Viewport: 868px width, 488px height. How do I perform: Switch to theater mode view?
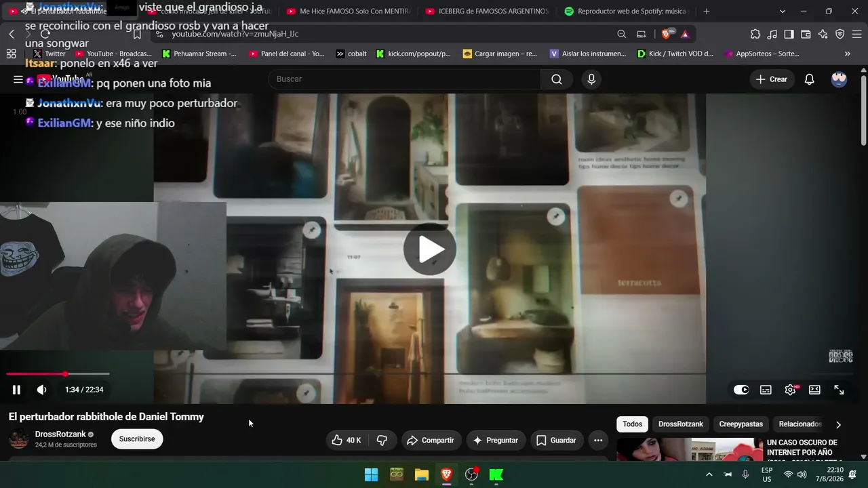tap(814, 390)
